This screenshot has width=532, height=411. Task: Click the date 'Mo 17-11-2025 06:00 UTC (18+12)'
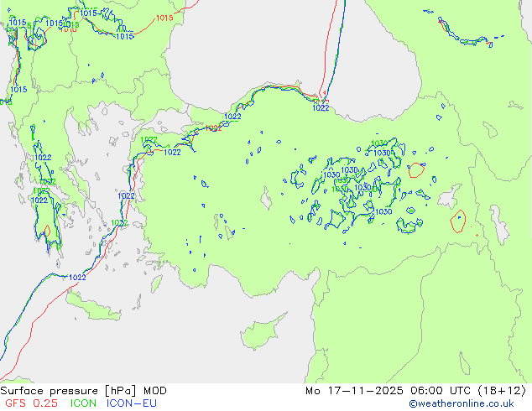pyautogui.click(x=415, y=391)
